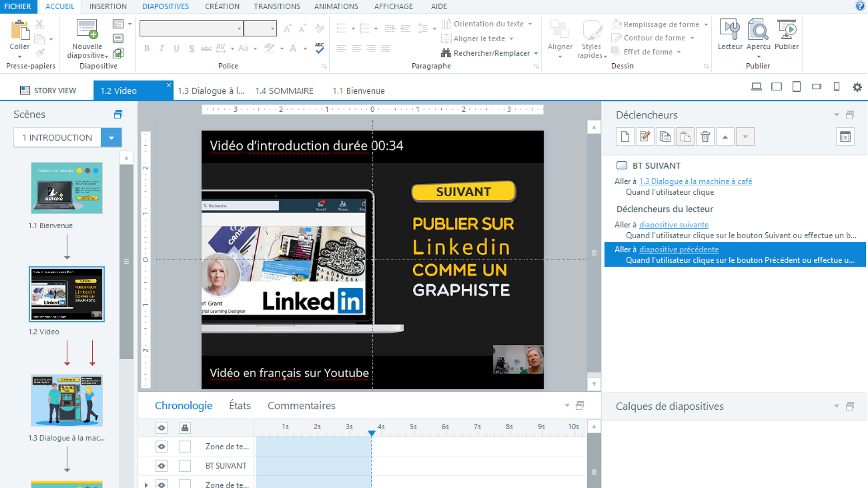Click the timeline playhead marker
The image size is (868, 488).
coord(371,433)
